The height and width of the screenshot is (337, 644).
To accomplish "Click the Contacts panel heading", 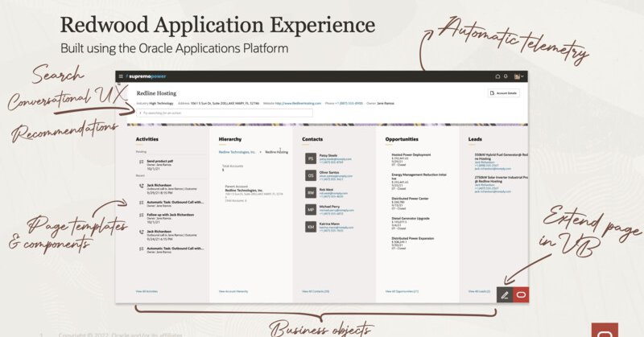I will (x=312, y=139).
